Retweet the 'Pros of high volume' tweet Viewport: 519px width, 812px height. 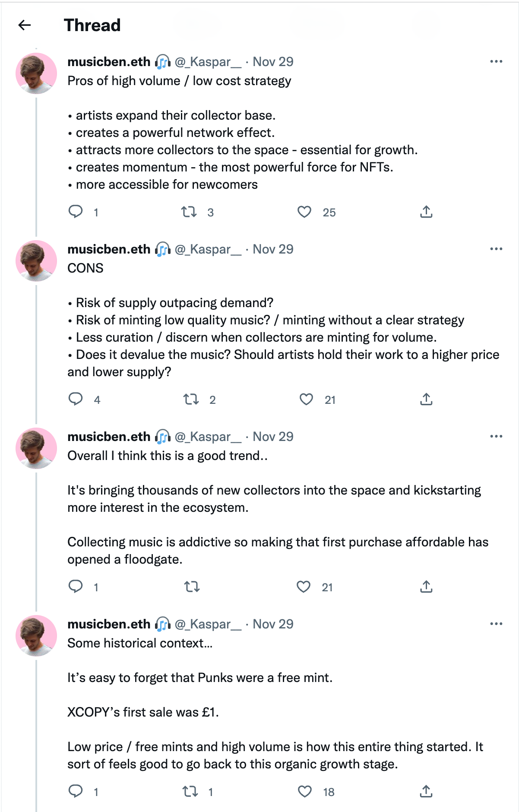(x=189, y=212)
